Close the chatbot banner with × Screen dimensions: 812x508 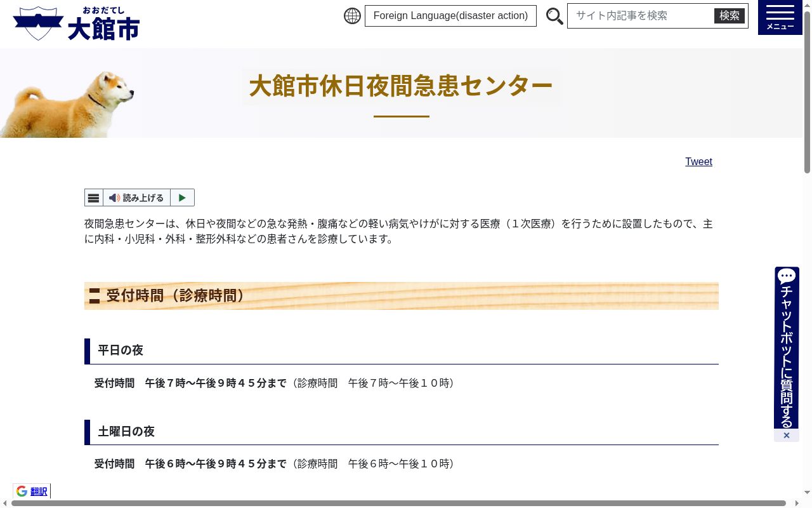[787, 436]
